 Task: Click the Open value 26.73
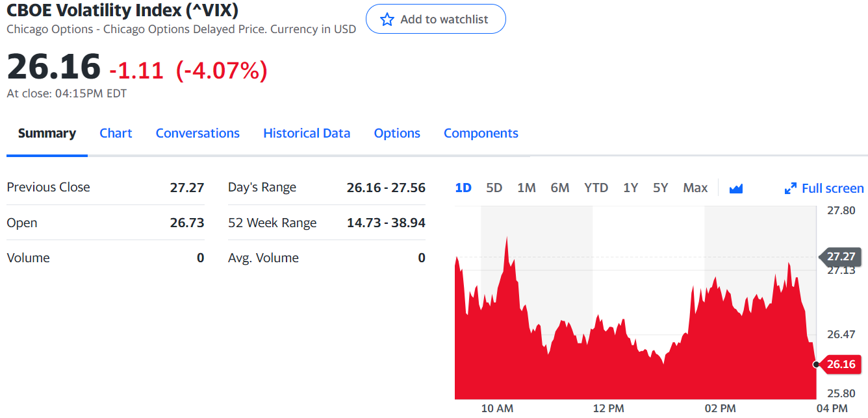187,223
